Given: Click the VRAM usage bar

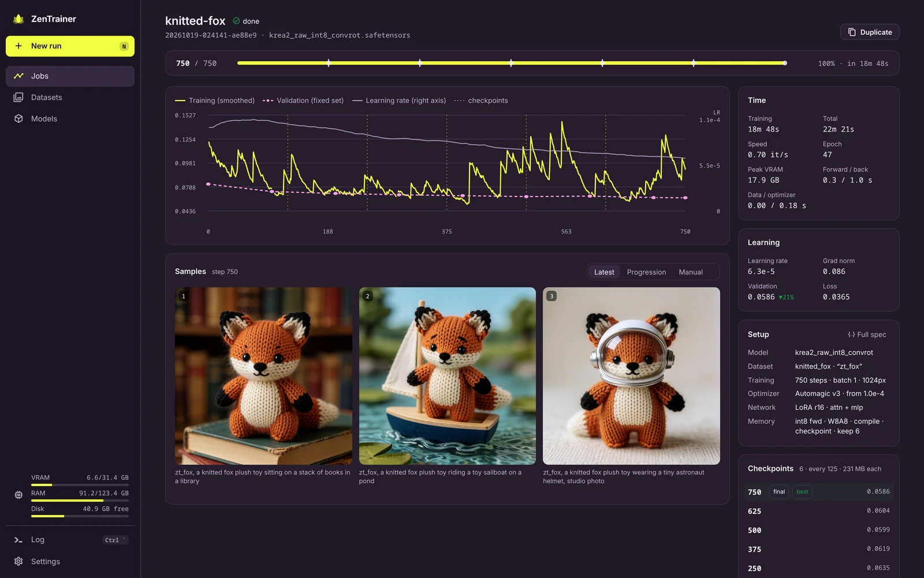Looking at the screenshot, I should click(80, 485).
